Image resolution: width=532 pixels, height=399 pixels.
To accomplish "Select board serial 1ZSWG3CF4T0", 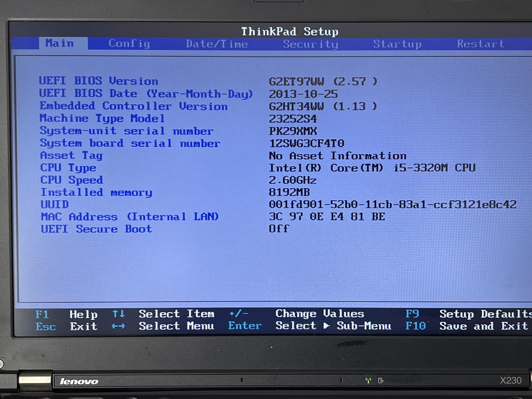I will pyautogui.click(x=306, y=144).
